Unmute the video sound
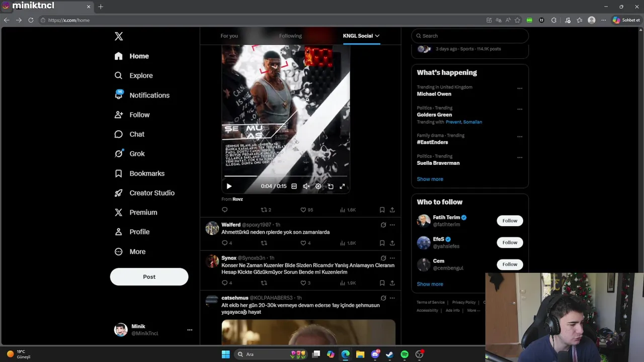The height and width of the screenshot is (362, 644). point(306,186)
